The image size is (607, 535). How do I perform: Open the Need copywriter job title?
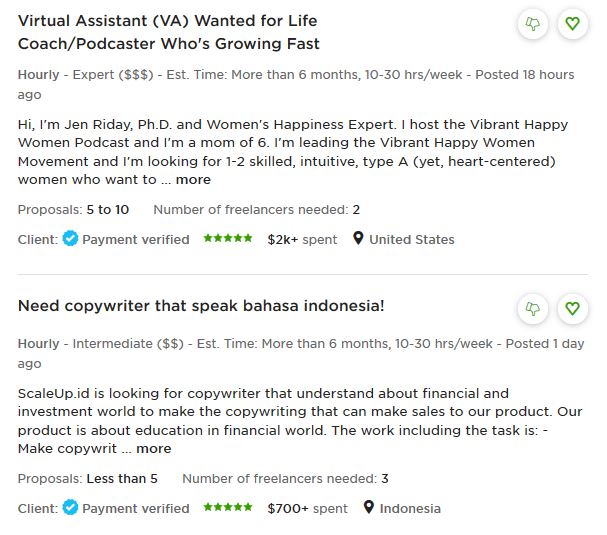point(201,305)
